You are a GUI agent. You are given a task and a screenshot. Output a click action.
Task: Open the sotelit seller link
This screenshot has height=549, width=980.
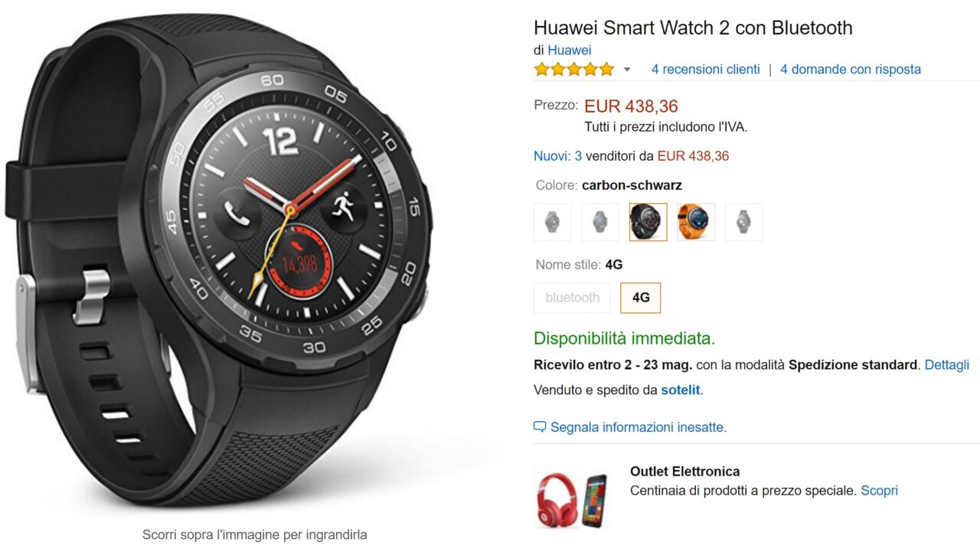[681, 390]
